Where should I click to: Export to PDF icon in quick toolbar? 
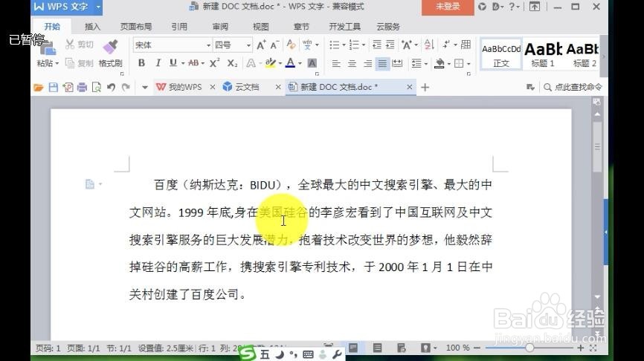(x=68, y=87)
